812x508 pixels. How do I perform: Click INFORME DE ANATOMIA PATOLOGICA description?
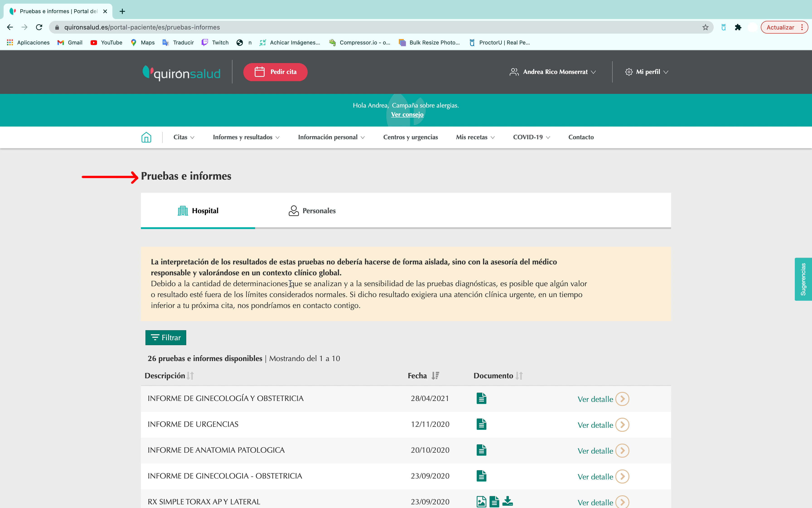(216, 450)
